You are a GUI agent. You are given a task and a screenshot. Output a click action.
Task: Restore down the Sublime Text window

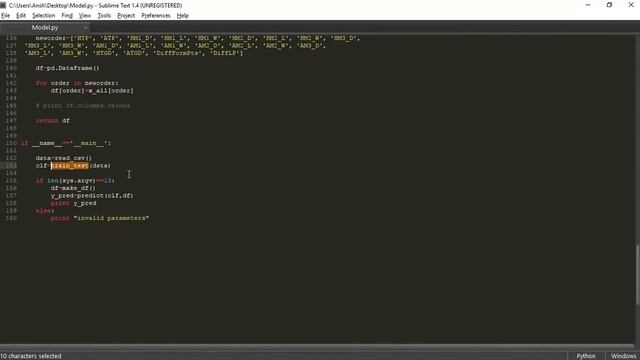click(609, 5)
